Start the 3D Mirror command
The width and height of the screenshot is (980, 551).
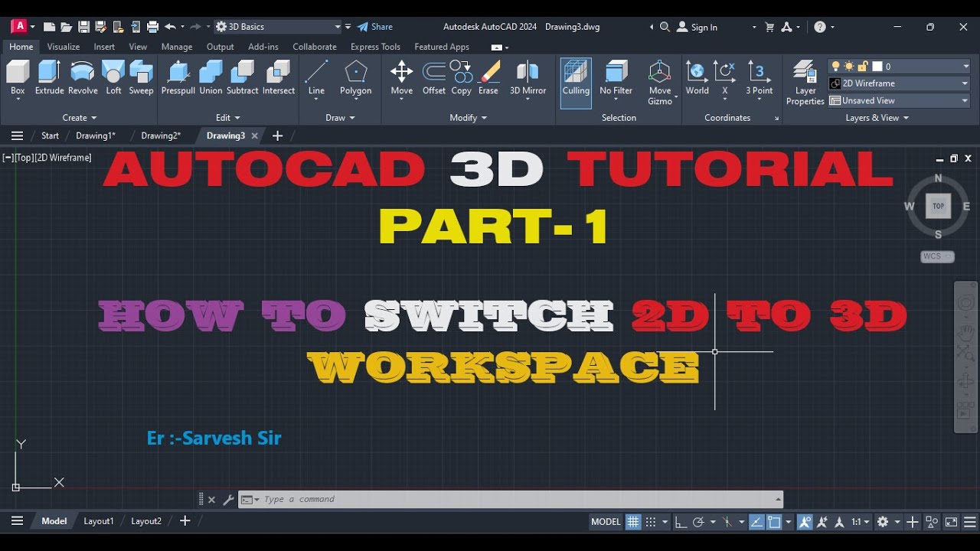tap(528, 78)
